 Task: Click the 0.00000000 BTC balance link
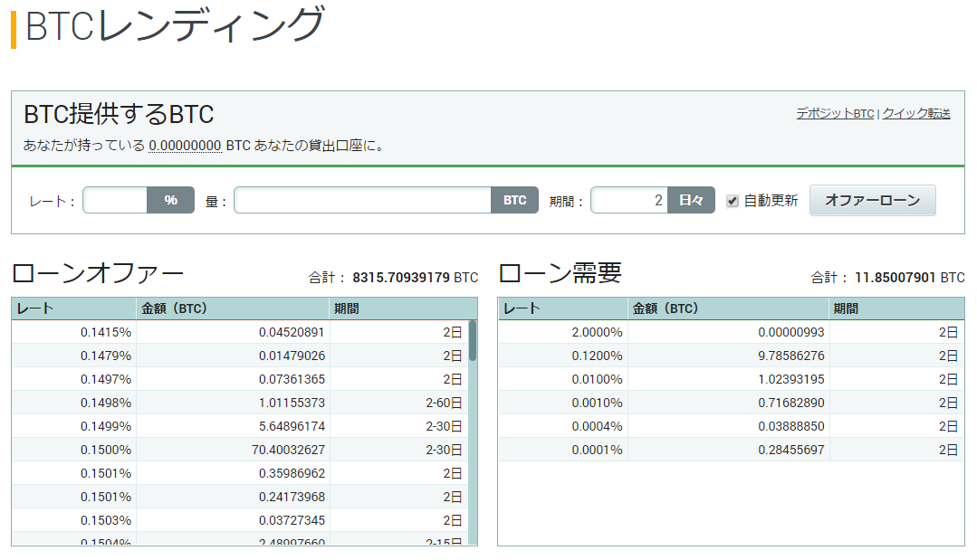tap(185, 145)
